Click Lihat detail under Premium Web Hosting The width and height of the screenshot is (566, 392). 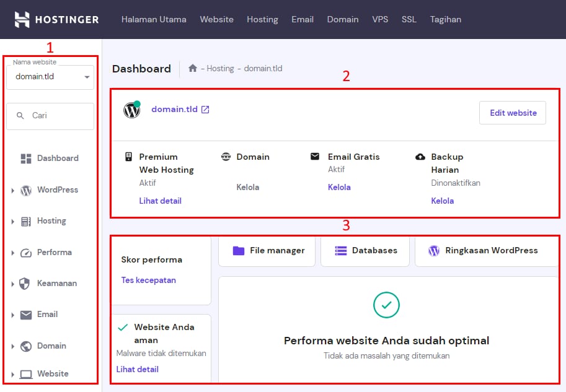161,201
